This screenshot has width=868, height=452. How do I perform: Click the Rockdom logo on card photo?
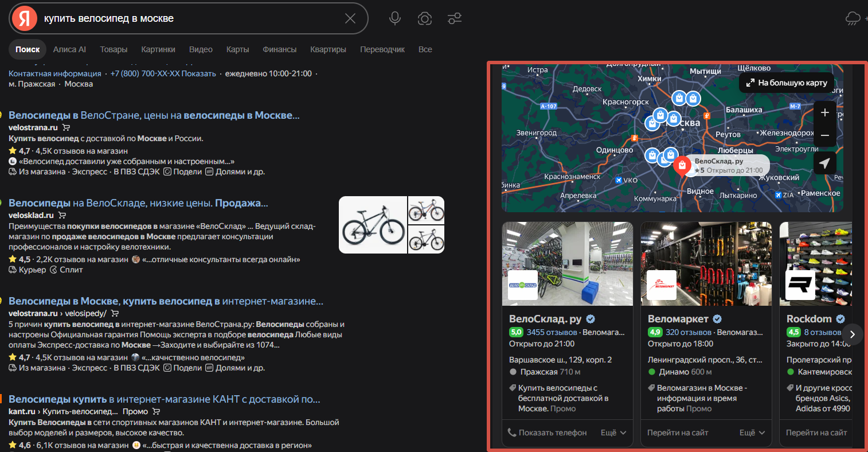[x=800, y=285]
